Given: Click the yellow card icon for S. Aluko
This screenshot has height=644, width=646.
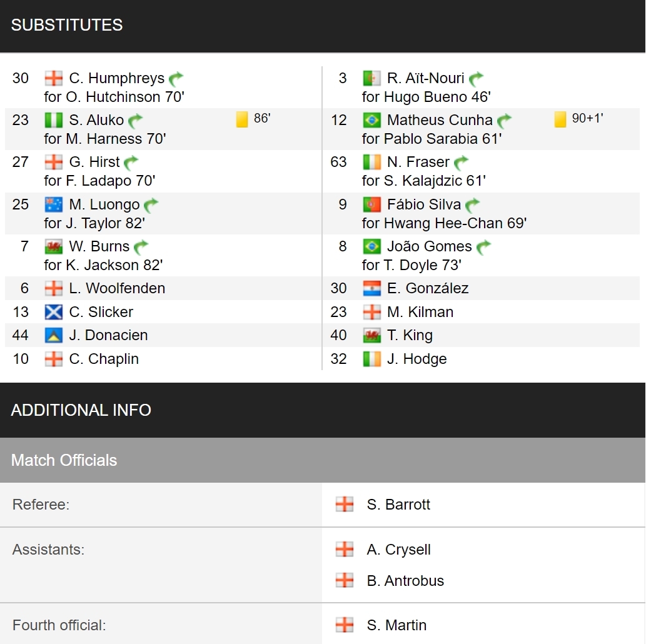Looking at the screenshot, I should (x=242, y=119).
